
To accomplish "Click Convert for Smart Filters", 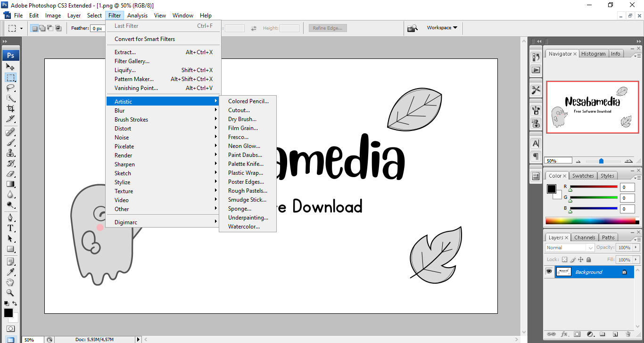I will (145, 39).
